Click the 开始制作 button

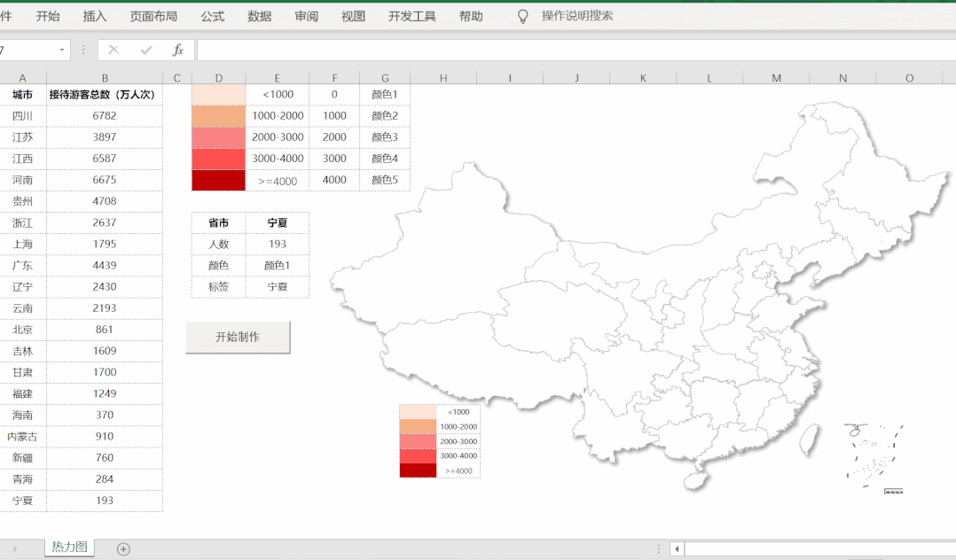click(x=238, y=337)
